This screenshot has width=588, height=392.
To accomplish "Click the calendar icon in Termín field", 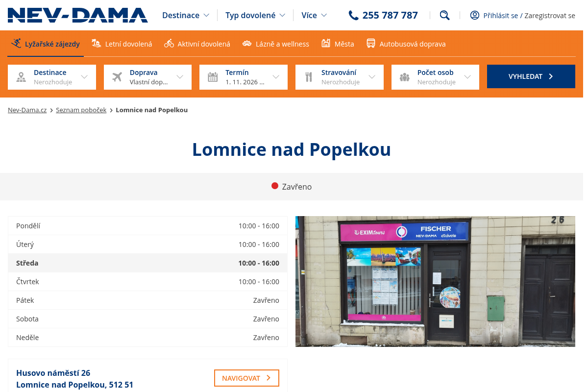I will point(213,77).
